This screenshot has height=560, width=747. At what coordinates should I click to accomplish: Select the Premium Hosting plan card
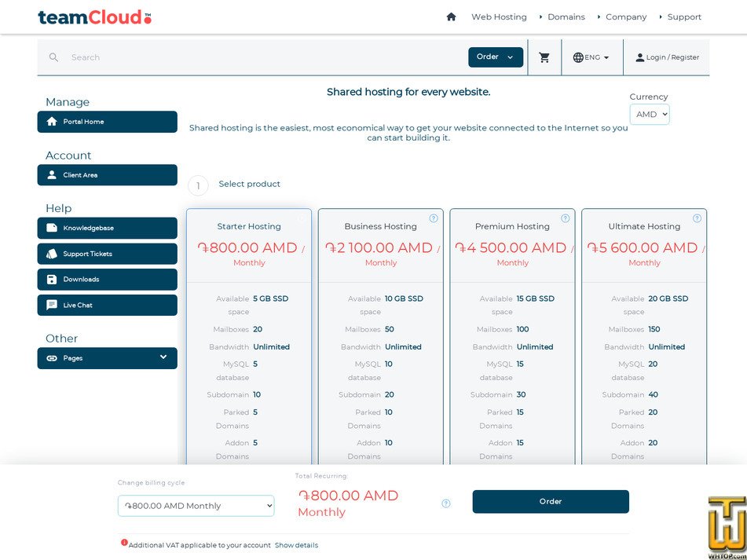[x=513, y=336]
